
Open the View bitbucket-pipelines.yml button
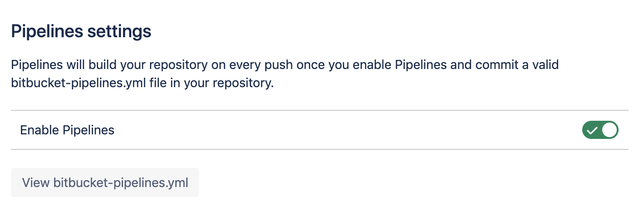pyautogui.click(x=105, y=183)
